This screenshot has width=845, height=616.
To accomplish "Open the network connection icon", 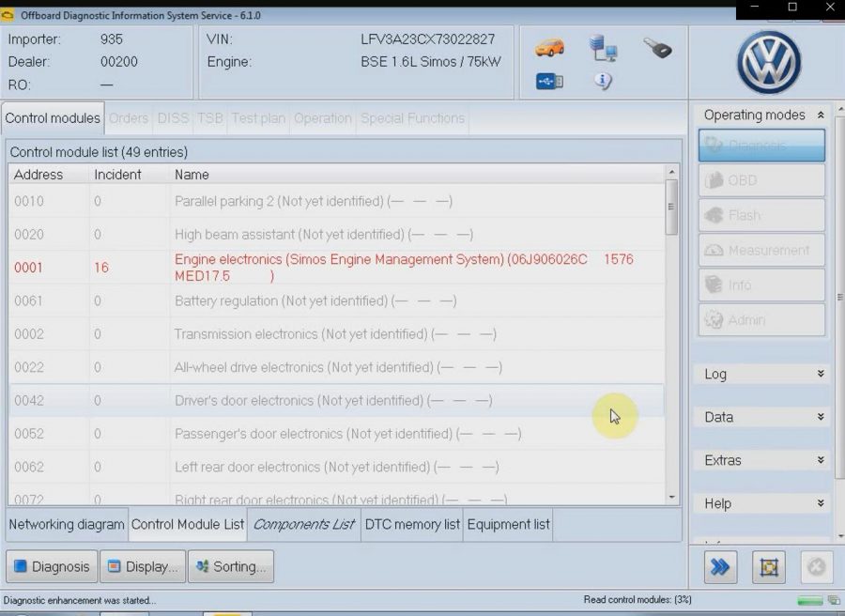I will (602, 47).
